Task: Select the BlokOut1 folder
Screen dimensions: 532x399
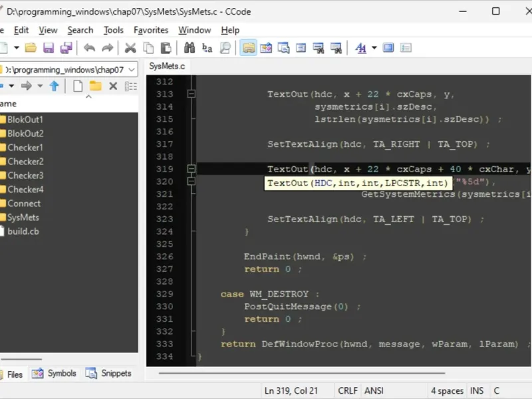Action: 25,120
